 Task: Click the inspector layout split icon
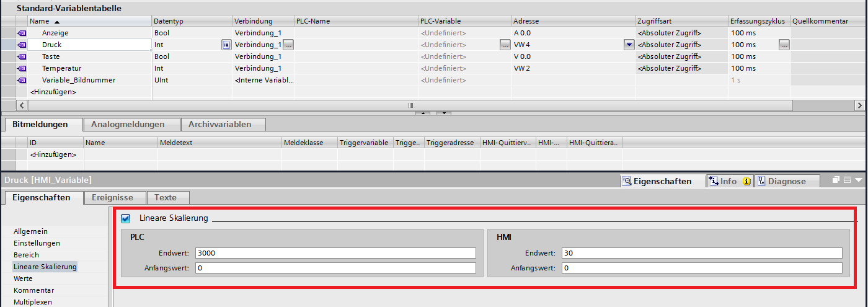tap(848, 180)
